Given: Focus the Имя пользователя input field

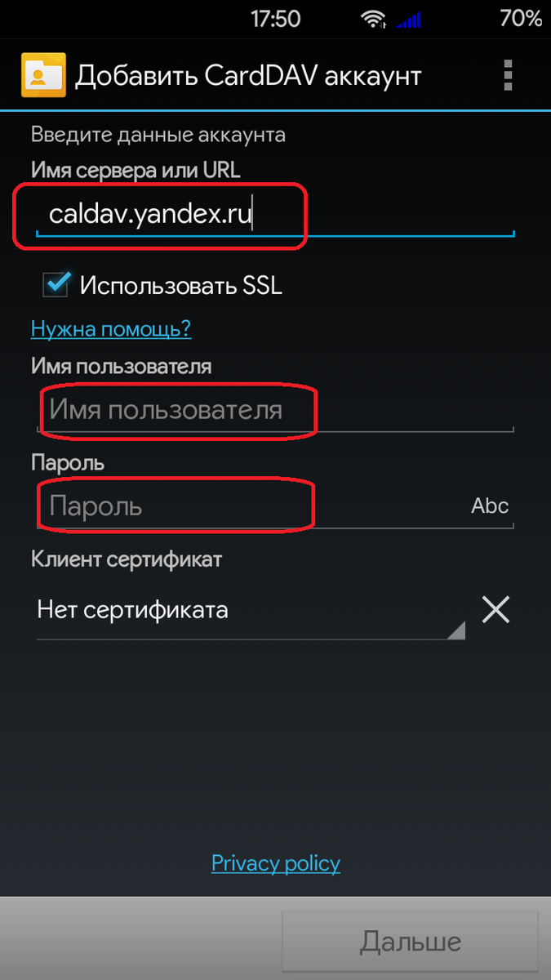Looking at the screenshot, I should pyautogui.click(x=275, y=410).
